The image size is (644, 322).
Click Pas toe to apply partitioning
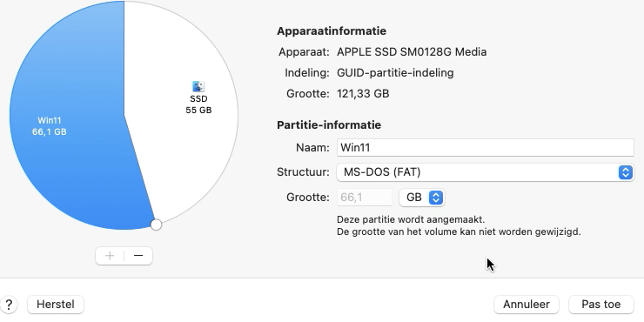pos(600,305)
